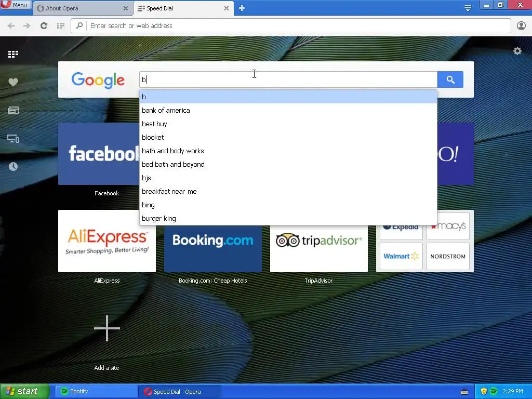The height and width of the screenshot is (399, 532).
Task: Choose 'burger king' suggestion
Action: [x=288, y=219]
